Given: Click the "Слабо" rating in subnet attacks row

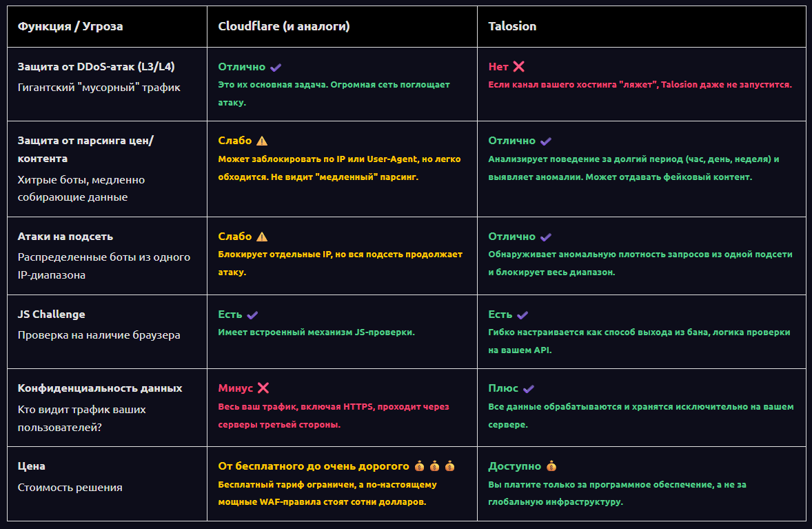Looking at the screenshot, I should tap(235, 237).
